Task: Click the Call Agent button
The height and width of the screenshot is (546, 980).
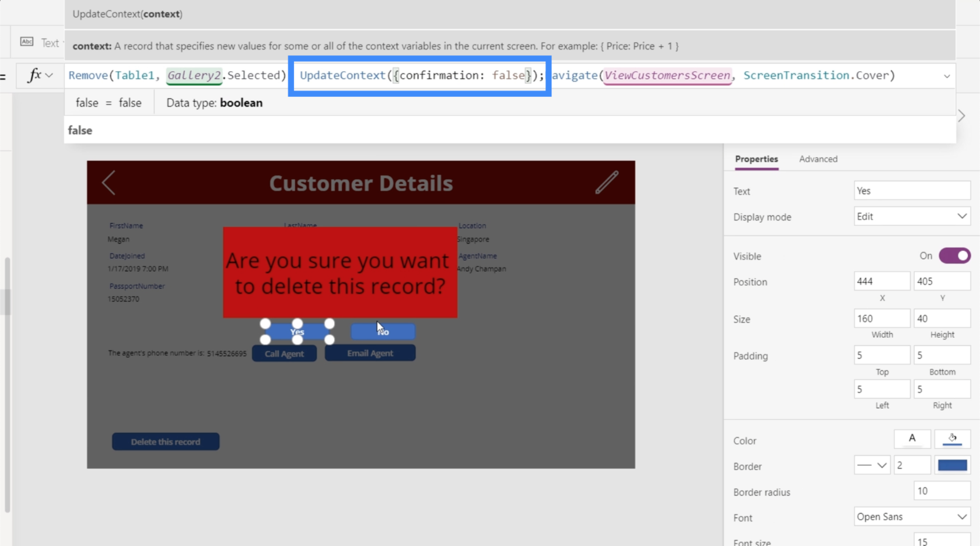Action: point(284,353)
